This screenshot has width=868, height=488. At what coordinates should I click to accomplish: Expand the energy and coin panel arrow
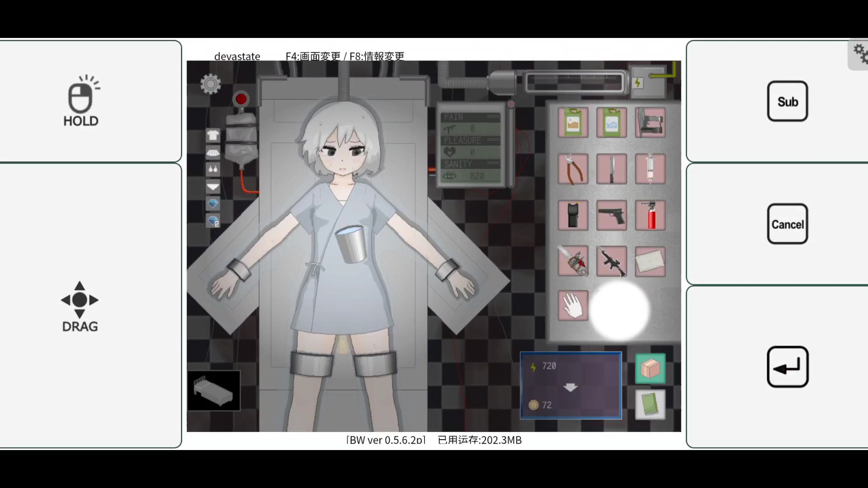[571, 387]
